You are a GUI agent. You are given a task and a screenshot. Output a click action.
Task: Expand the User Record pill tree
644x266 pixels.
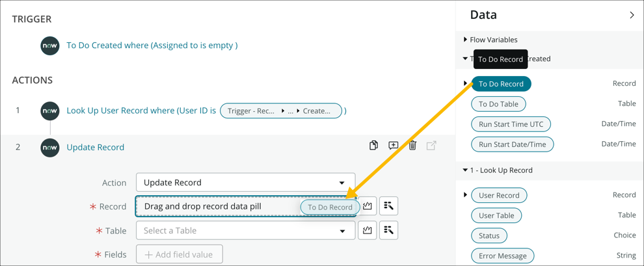(465, 195)
